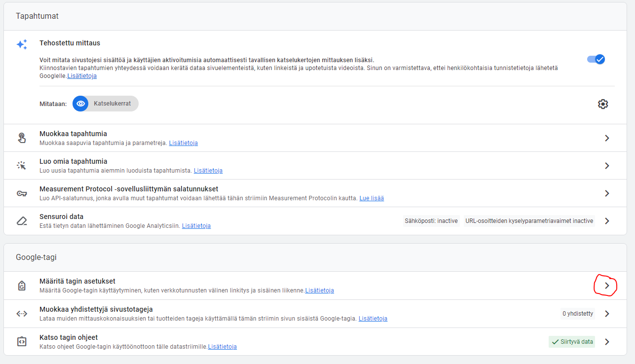Image resolution: width=635 pixels, height=364 pixels.
Task: Open Luo omia tapahtumia via right chevron
Action: click(x=607, y=166)
